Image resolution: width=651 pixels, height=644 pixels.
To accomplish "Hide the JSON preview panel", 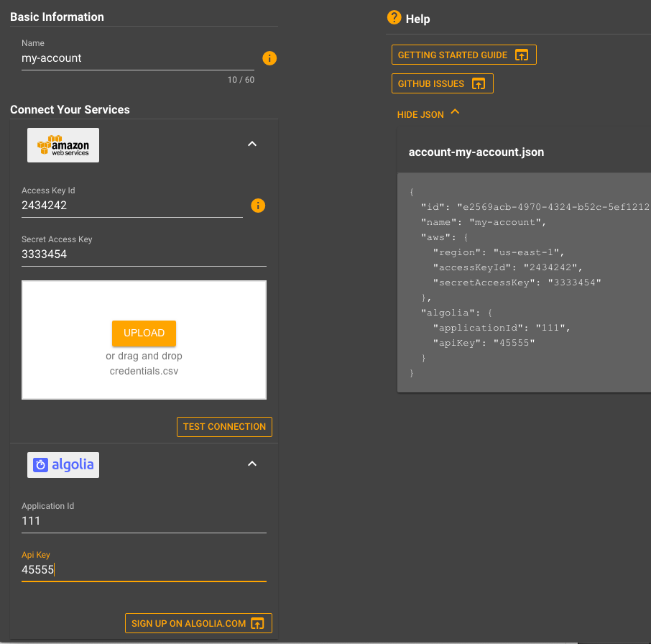I will 428,114.
